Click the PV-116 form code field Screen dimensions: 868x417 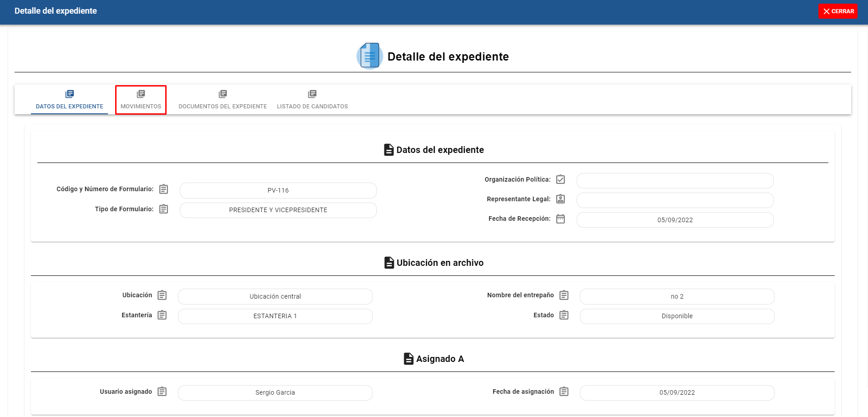point(278,190)
